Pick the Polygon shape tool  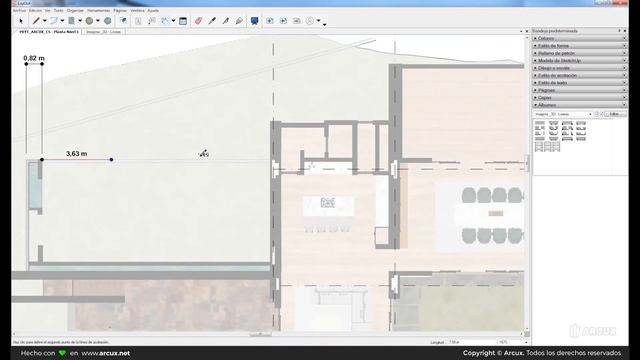coord(108,21)
